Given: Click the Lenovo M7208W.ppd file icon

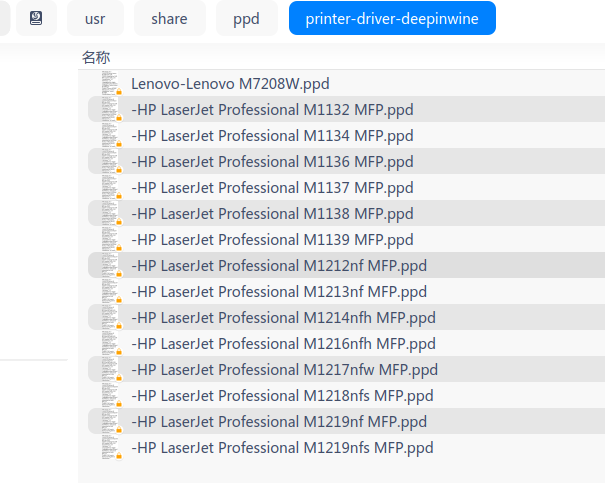Looking at the screenshot, I should pyautogui.click(x=112, y=83).
